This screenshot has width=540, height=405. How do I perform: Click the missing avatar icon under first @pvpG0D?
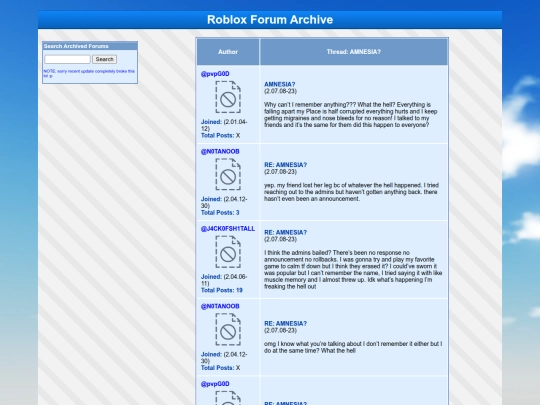tap(228, 97)
